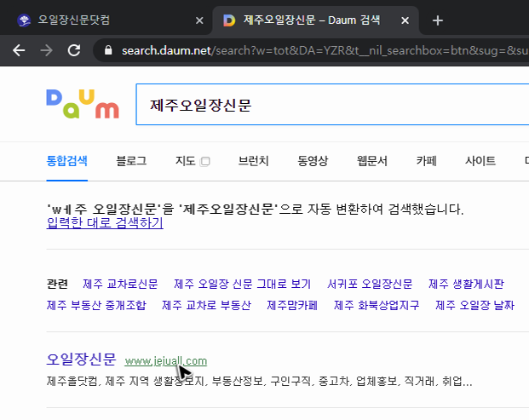Click the 제주올닷컴 result description text
529x420 pixels.
(x=259, y=382)
